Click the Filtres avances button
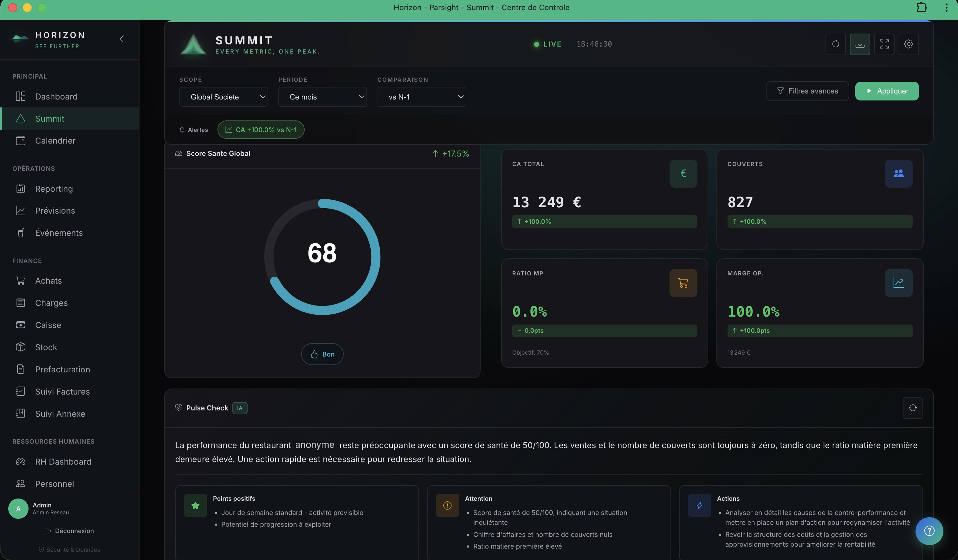 [x=807, y=91]
